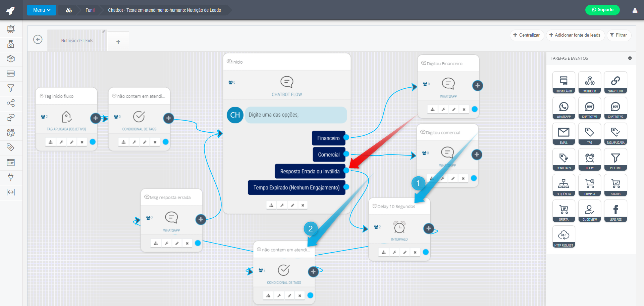Add a new funnel tab
This screenshot has width=644, height=306.
[118, 42]
